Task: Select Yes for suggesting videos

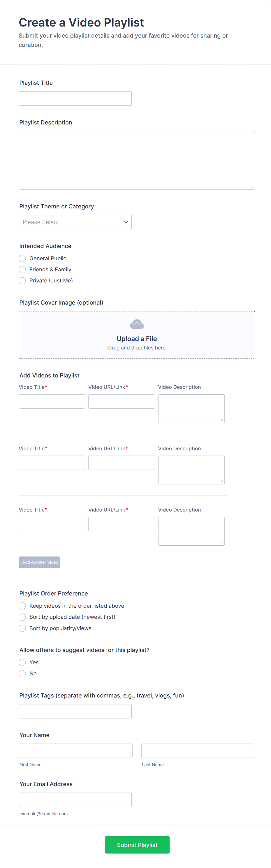Action: pos(22,663)
